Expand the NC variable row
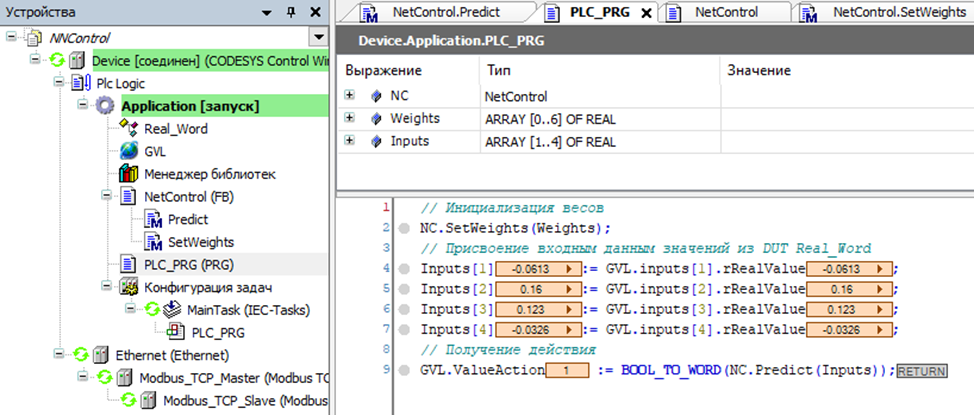Image resolution: width=974 pixels, height=415 pixels. tap(350, 96)
